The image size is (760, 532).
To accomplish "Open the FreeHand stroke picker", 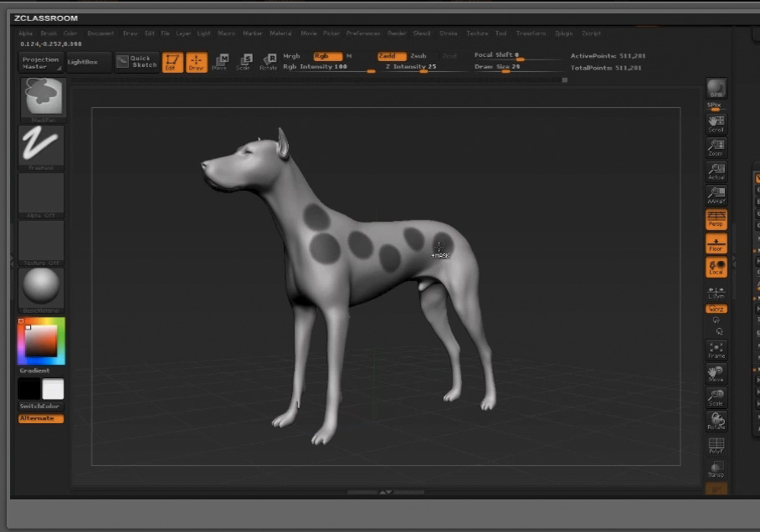I will [x=41, y=146].
